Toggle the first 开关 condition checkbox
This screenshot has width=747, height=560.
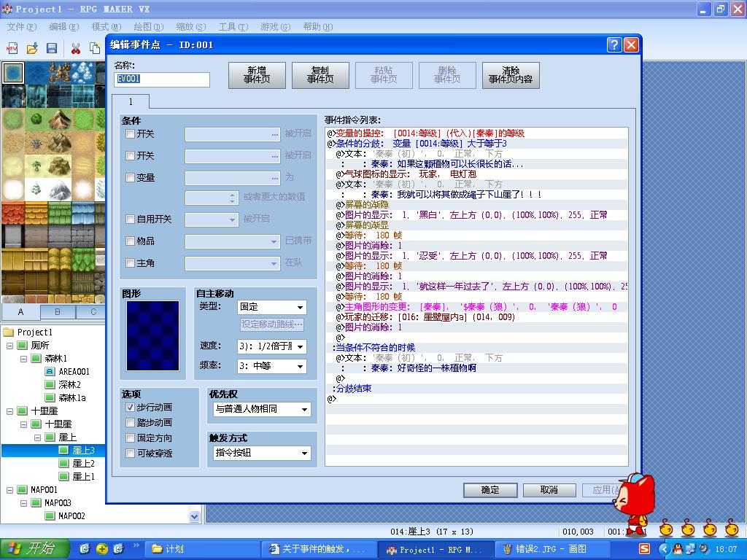point(130,134)
